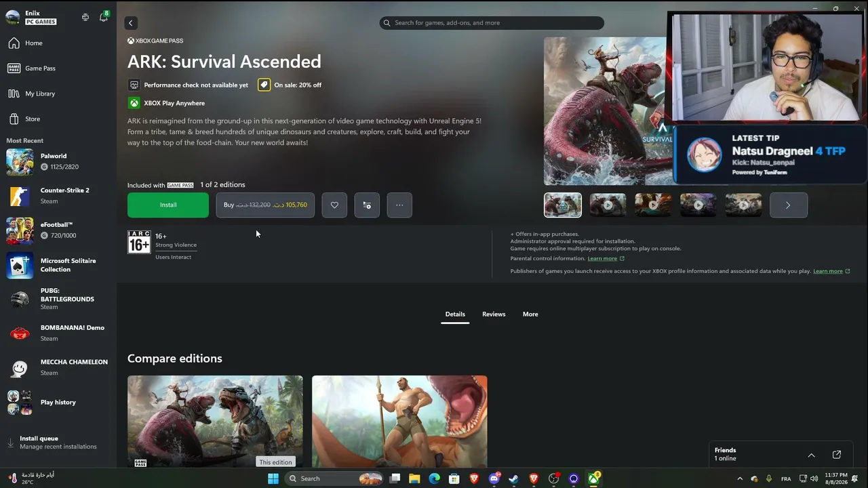Click the performance check icon
Viewport: 868px width, 488px height.
[x=134, y=85]
